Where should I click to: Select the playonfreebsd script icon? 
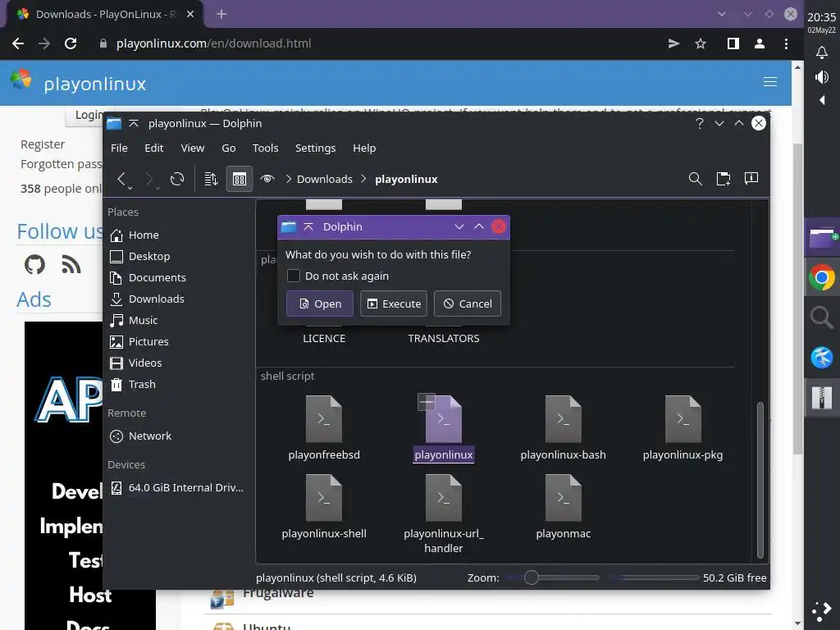click(323, 419)
